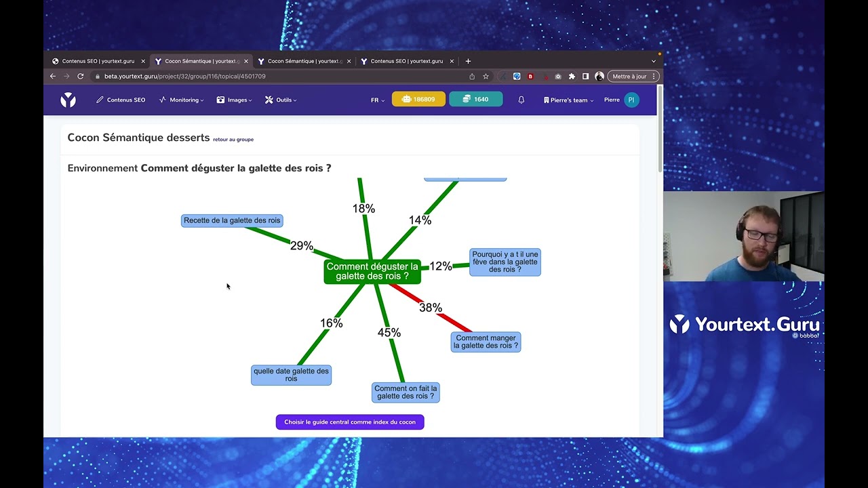Click the browser reload icon
The image size is (868, 488).
pyautogui.click(x=80, y=77)
